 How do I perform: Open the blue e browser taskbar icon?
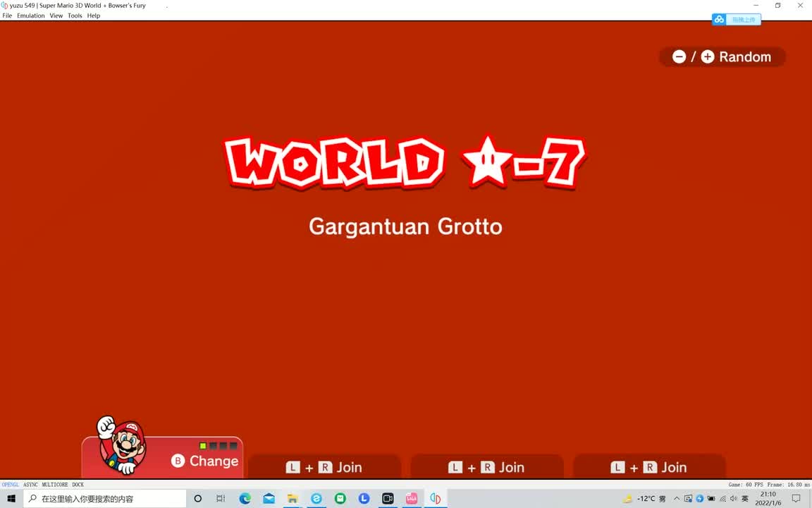[316, 499]
